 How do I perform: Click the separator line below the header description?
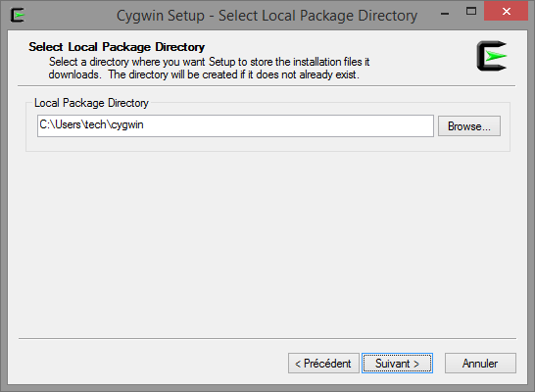coord(267,85)
